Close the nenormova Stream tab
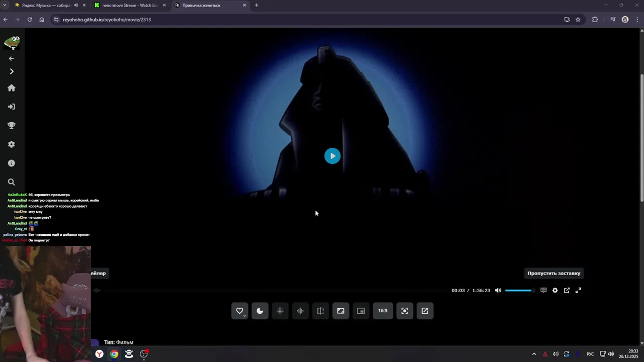 164,5
